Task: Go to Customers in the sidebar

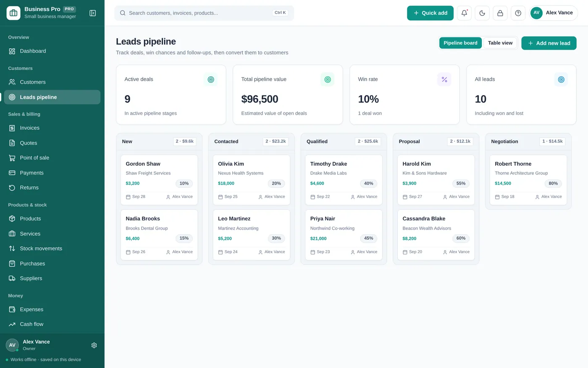Action: coord(52,82)
